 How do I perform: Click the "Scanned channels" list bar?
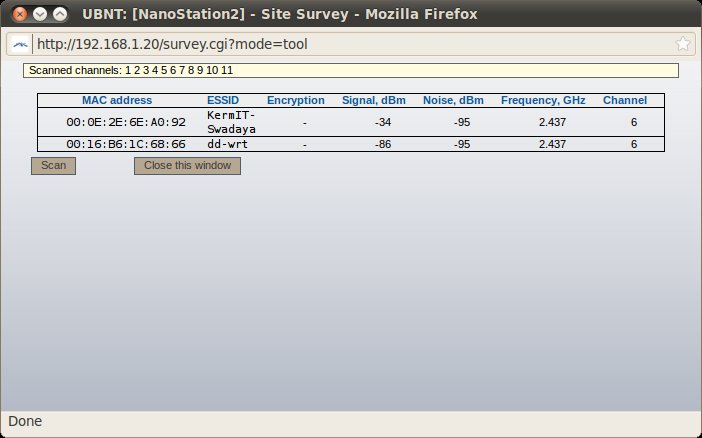(350, 70)
